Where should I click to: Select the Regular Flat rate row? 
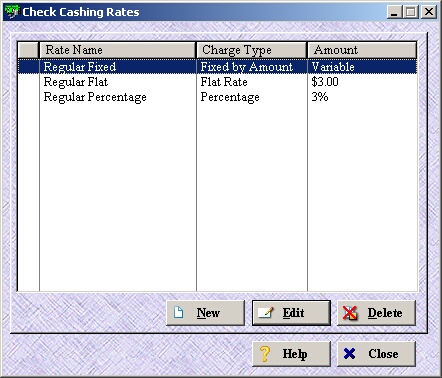coord(217,82)
